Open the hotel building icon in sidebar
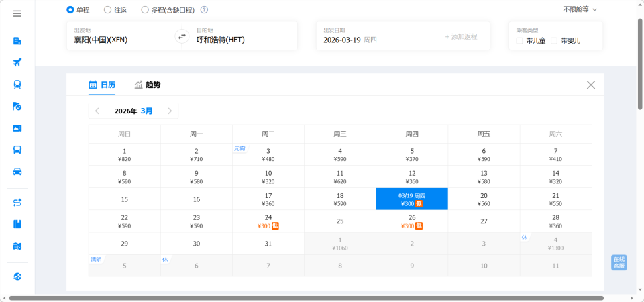Viewport: 644px width, 302px height. pyautogui.click(x=17, y=41)
